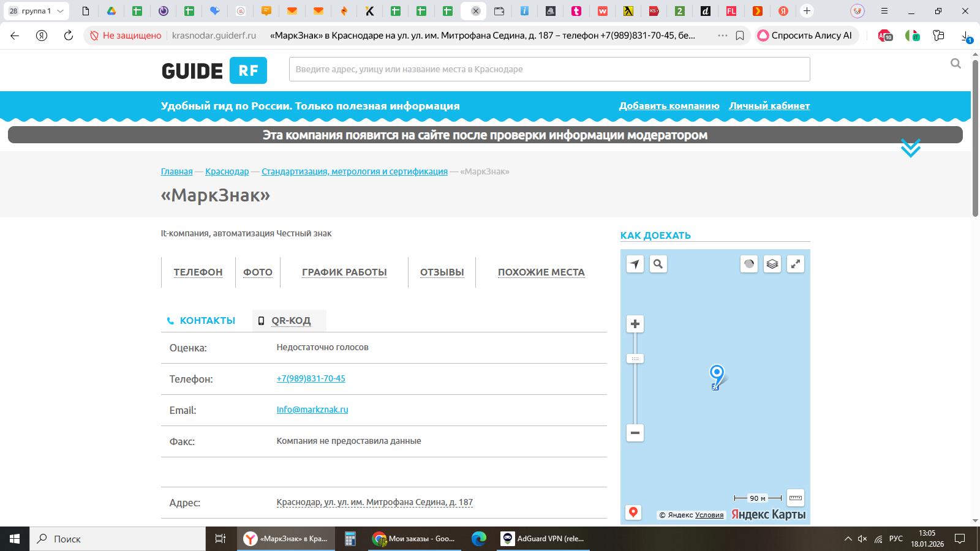This screenshot has width=980, height=551.
Task: Open a new tab with the plus button
Action: click(x=807, y=11)
